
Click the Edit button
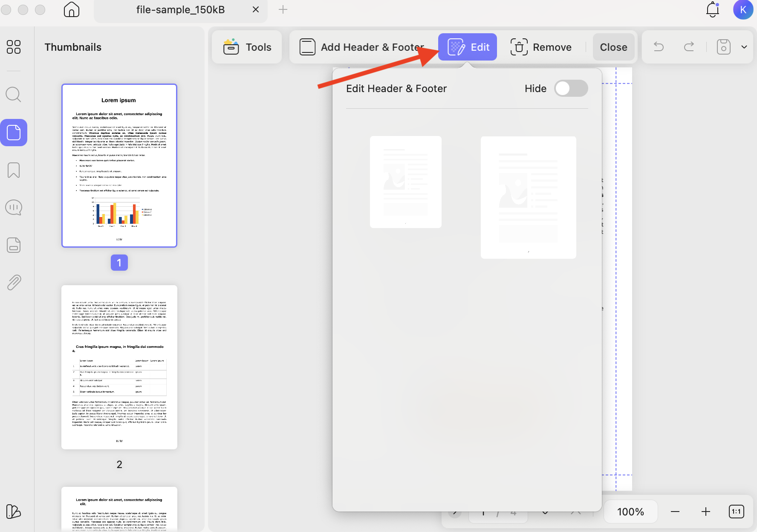(x=468, y=47)
